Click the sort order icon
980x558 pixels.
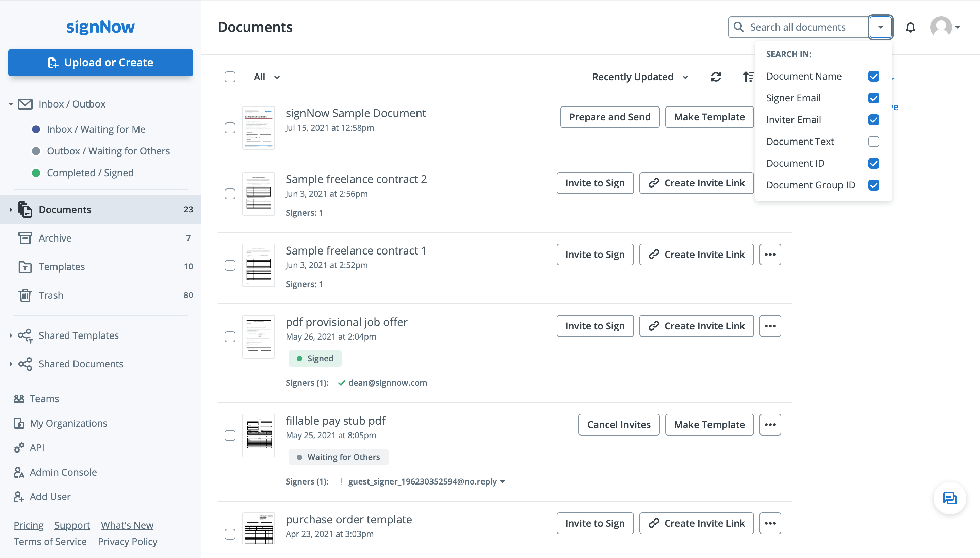(x=748, y=77)
